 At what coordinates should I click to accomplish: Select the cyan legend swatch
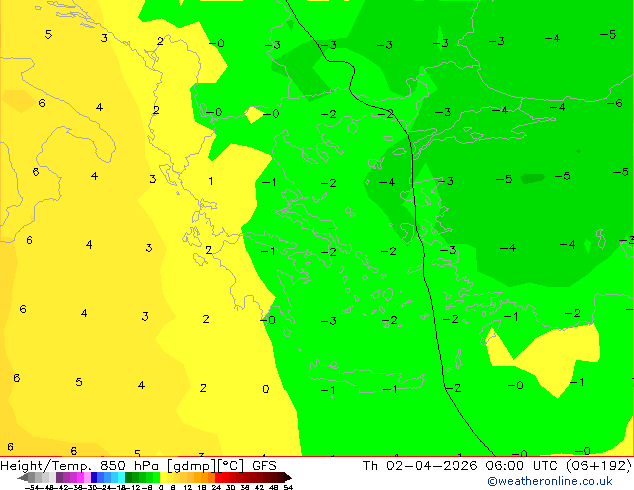[121, 477]
